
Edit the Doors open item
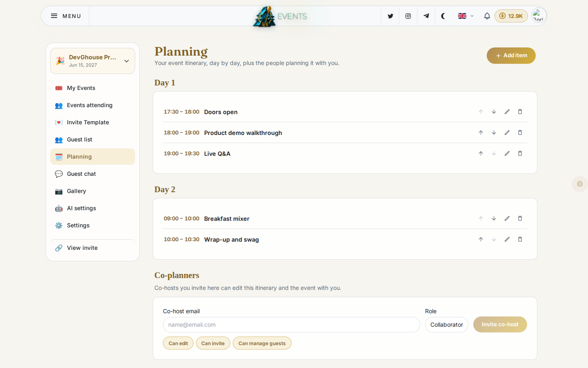point(507,112)
